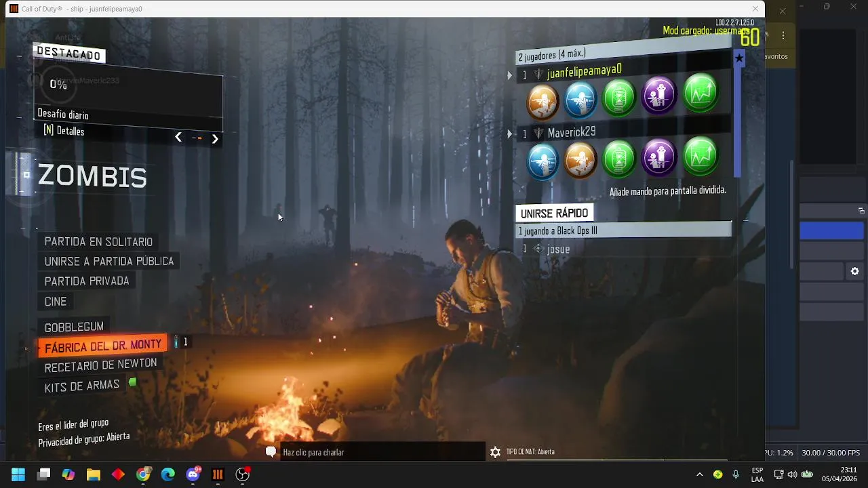Open Microsoft Edge from the taskbar
Image resolution: width=868 pixels, height=488 pixels.
[x=168, y=474]
